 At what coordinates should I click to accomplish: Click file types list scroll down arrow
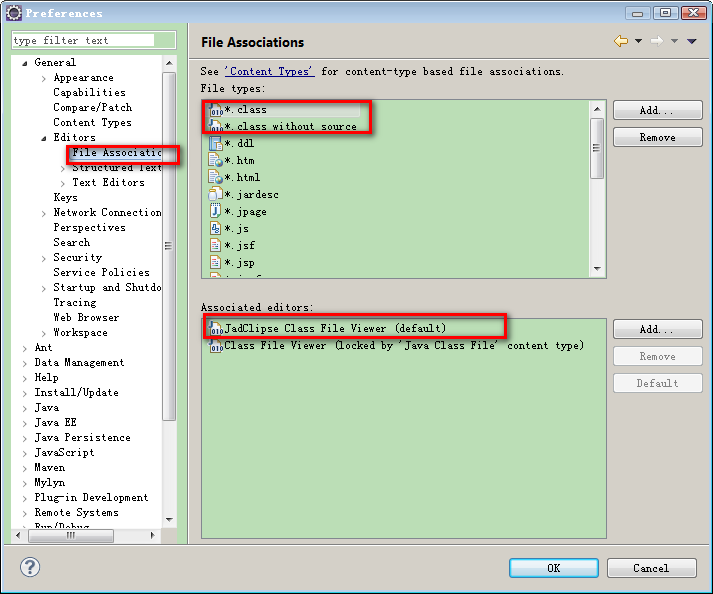click(x=598, y=269)
